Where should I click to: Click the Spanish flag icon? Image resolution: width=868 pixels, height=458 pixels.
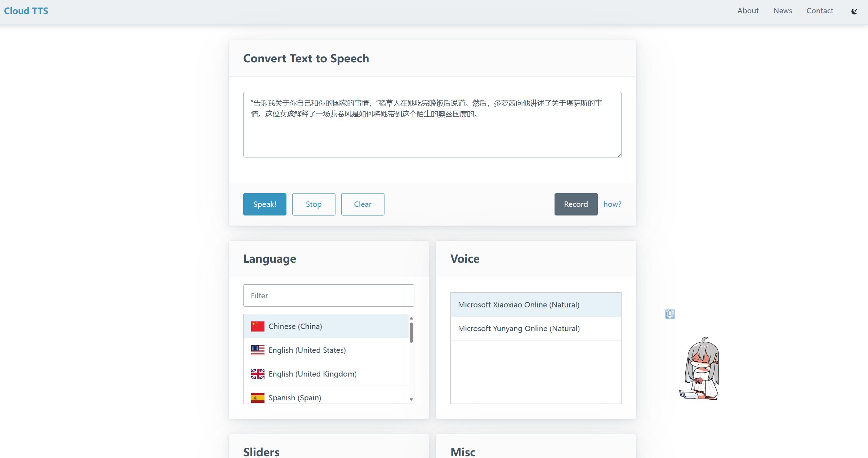257,397
